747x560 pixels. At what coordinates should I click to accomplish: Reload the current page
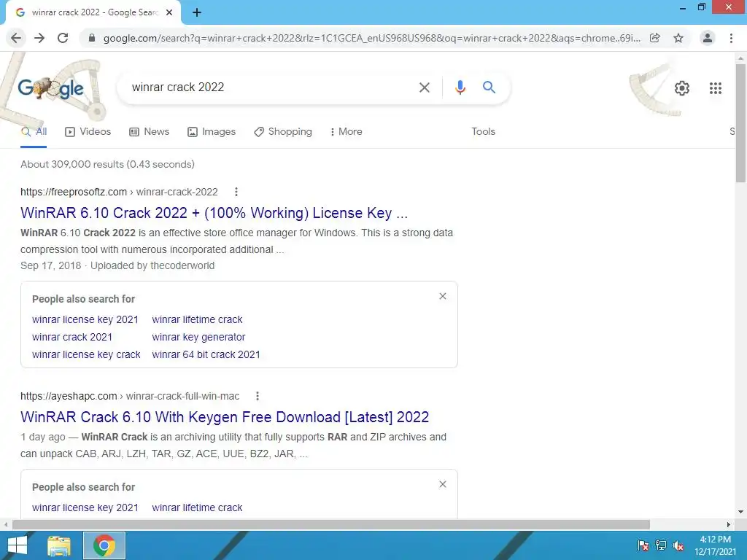coord(63,38)
